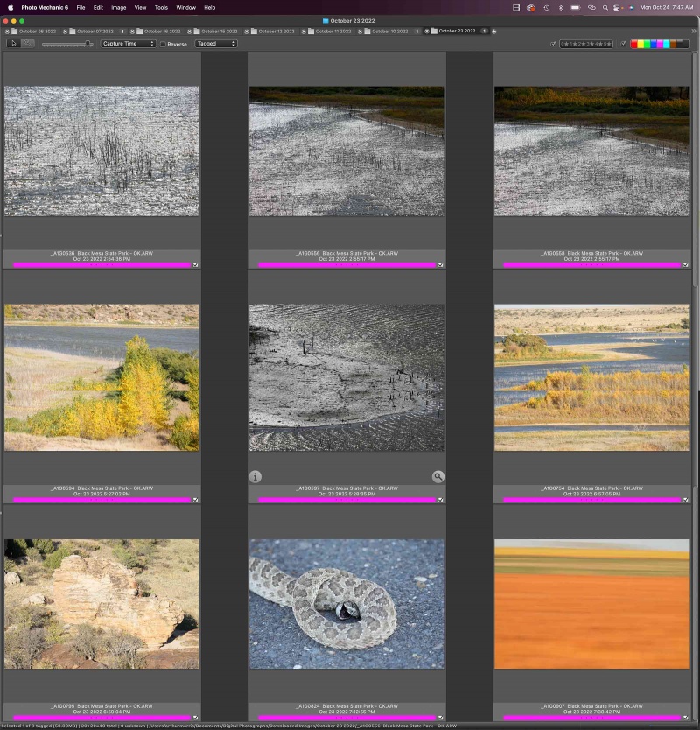Click the battery status icon
700x730 pixels.
tap(576, 8)
